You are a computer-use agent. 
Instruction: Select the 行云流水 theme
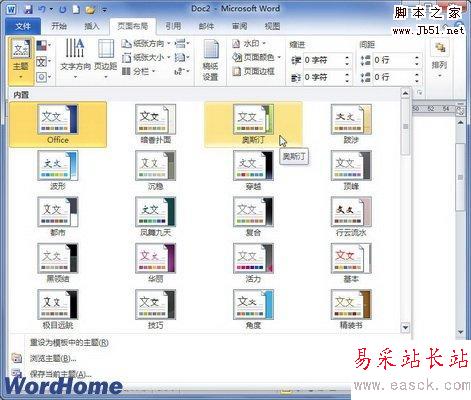[x=351, y=217]
